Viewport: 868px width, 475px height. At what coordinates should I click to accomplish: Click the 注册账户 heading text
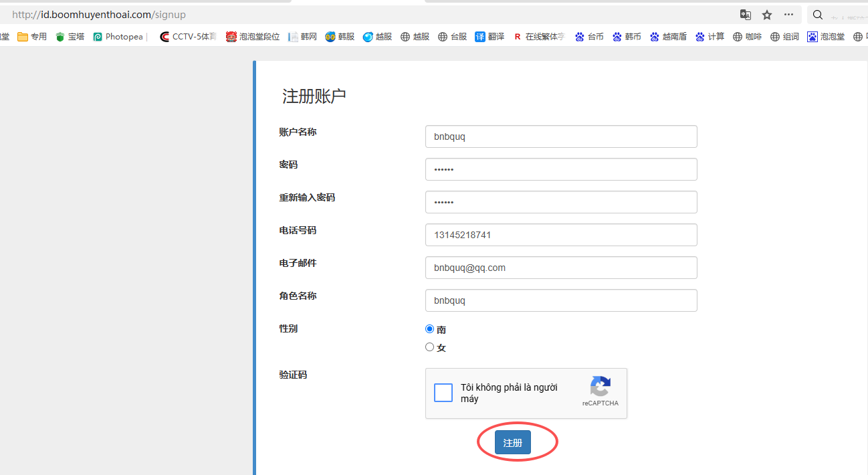point(314,96)
